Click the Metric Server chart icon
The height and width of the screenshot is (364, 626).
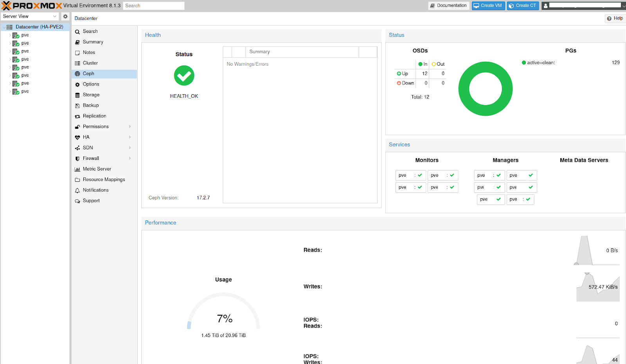[77, 169]
